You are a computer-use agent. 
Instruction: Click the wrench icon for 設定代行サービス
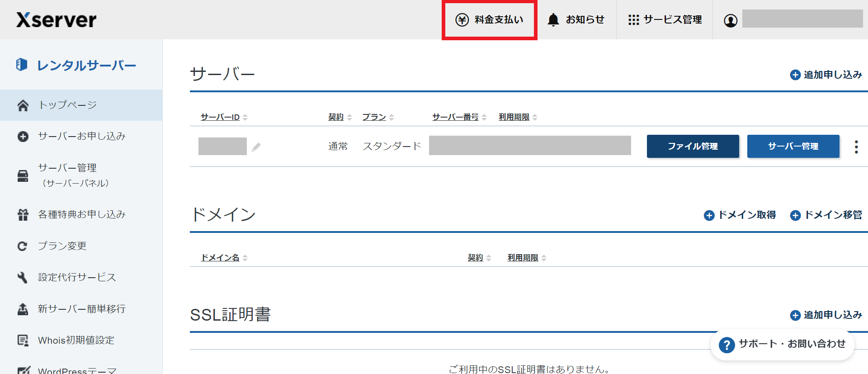click(x=22, y=278)
